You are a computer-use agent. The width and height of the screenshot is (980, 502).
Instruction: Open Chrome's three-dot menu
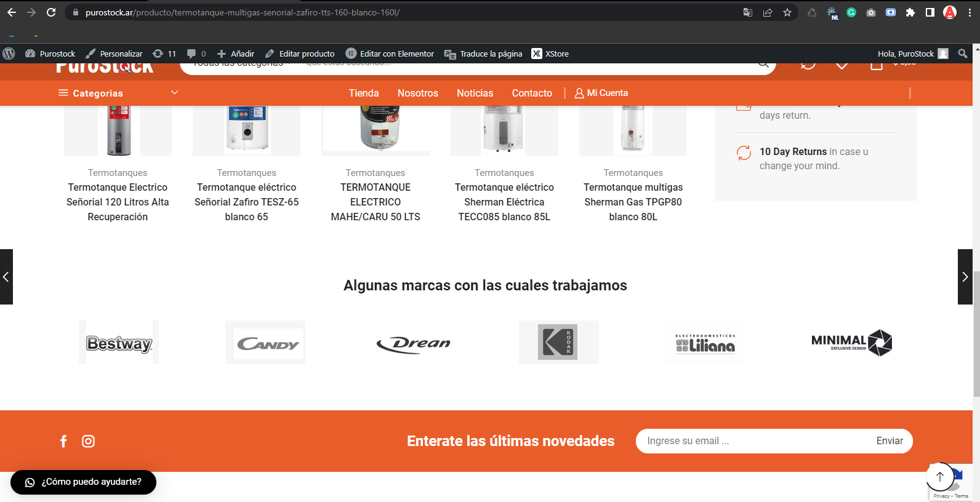(970, 12)
